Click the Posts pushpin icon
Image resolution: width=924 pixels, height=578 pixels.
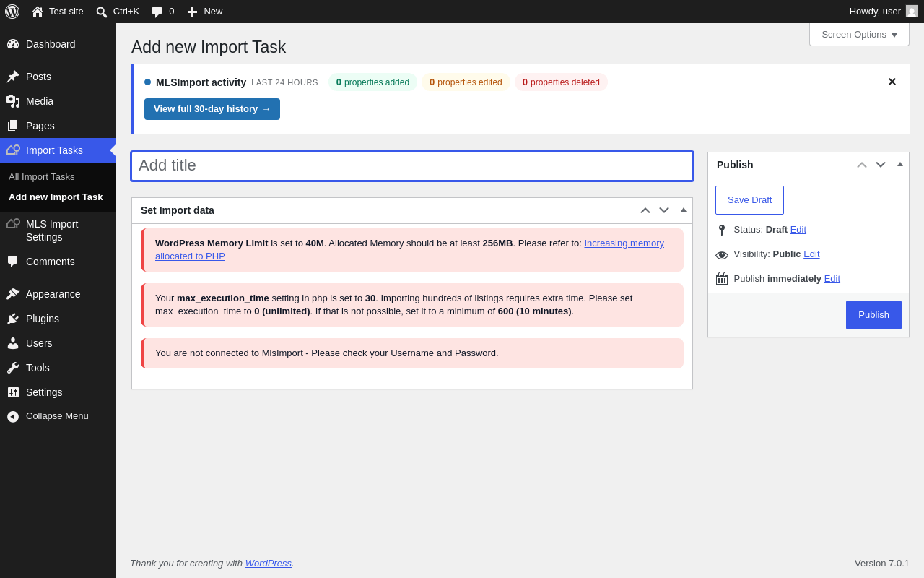(x=13, y=77)
